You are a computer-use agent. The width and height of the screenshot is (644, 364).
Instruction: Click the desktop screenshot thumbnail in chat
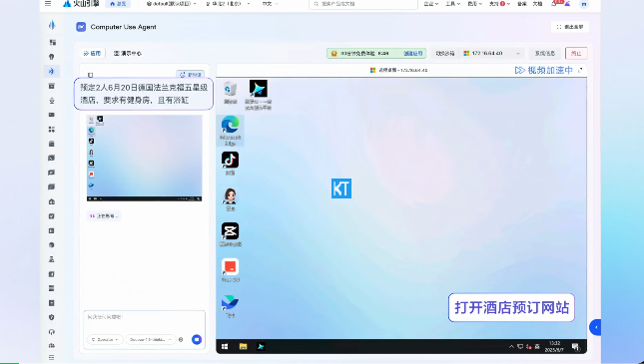144,158
